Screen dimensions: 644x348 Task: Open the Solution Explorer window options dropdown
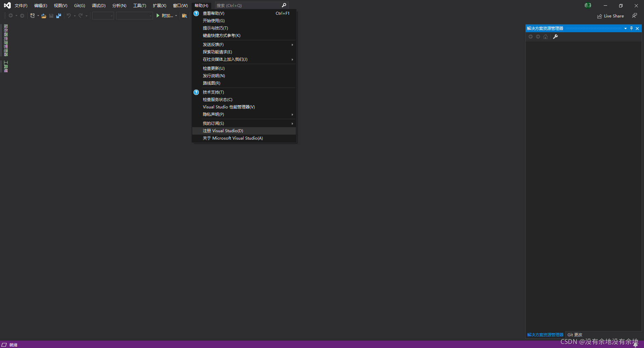[626, 29]
